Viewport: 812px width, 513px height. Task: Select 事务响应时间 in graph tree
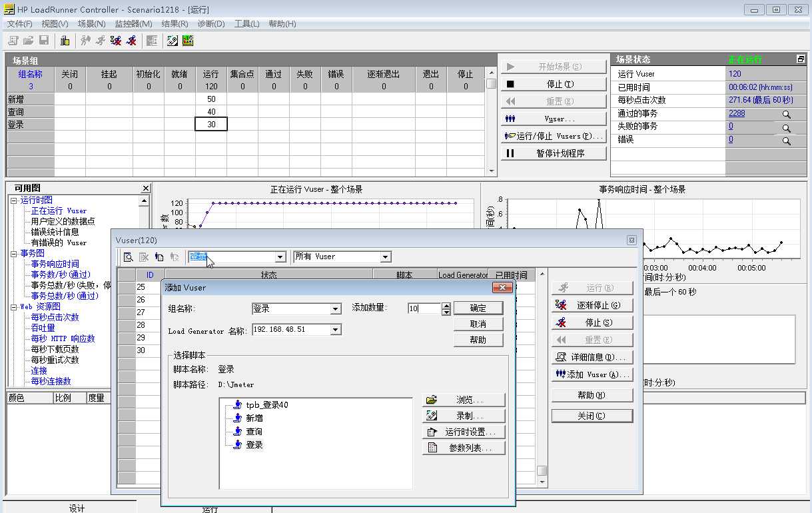pyautogui.click(x=55, y=264)
